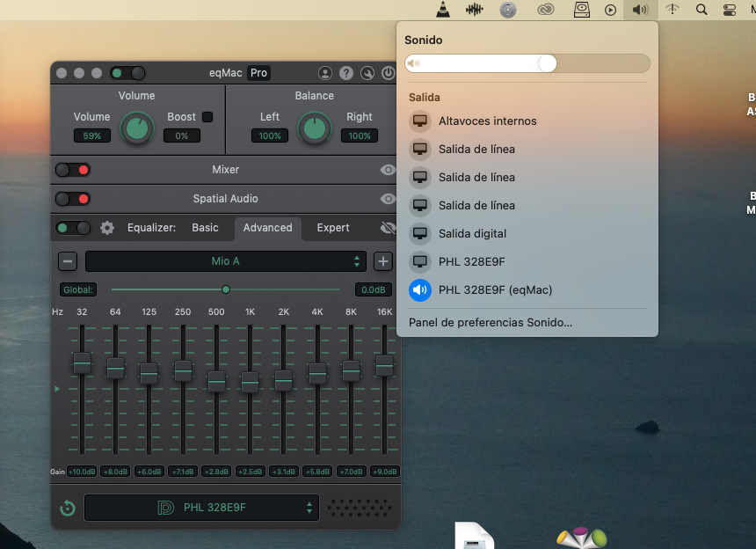Click the eqMac settings wrench icon
The height and width of the screenshot is (549, 756).
pyautogui.click(x=367, y=73)
